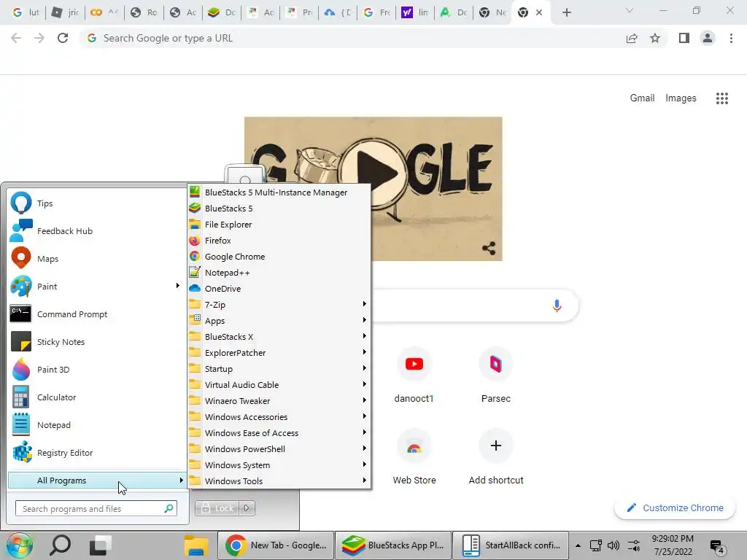747x560 pixels.
Task: Select All Programs menu item
Action: click(97, 481)
